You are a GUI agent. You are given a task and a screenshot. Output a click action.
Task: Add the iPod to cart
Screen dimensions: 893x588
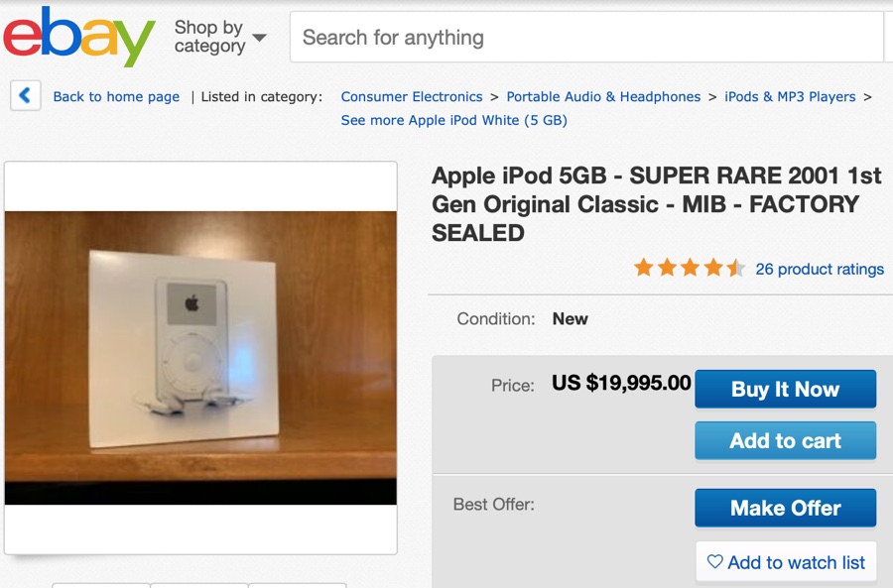pos(785,440)
